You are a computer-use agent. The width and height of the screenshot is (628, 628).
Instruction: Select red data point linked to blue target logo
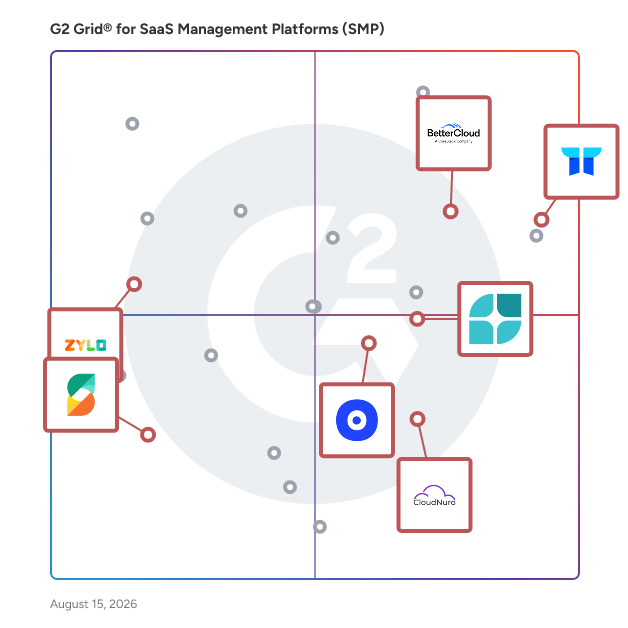pos(369,343)
